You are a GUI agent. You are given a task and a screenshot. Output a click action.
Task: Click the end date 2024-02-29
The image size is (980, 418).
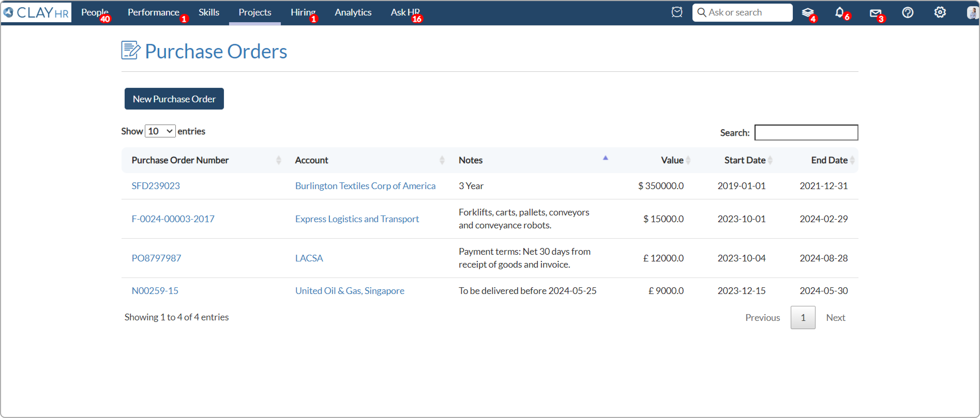824,219
